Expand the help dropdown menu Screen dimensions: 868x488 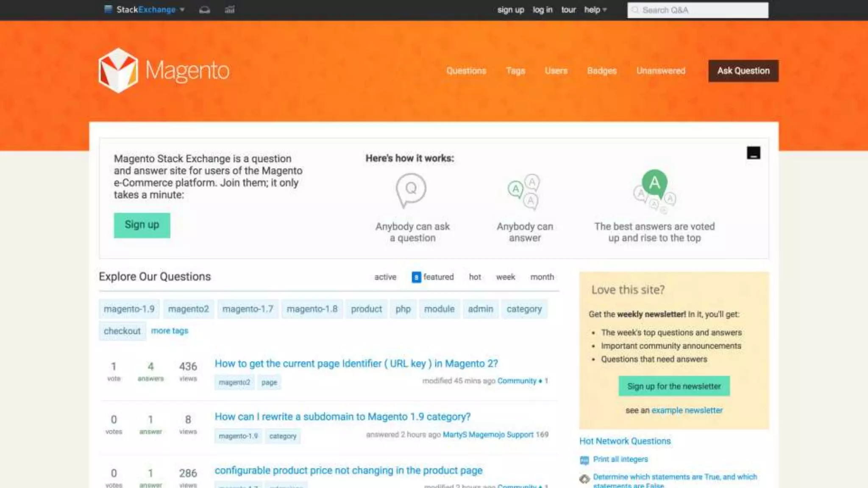pos(595,10)
